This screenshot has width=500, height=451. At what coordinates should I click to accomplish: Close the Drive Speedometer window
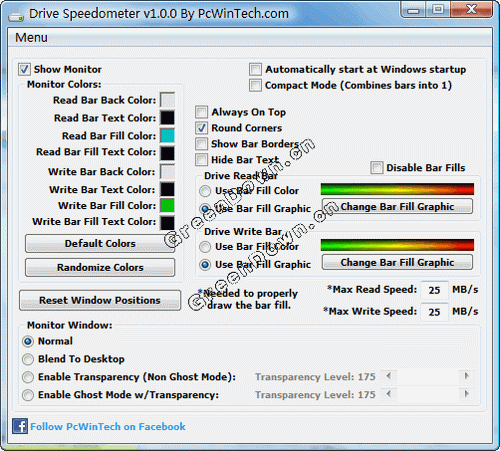click(471, 9)
